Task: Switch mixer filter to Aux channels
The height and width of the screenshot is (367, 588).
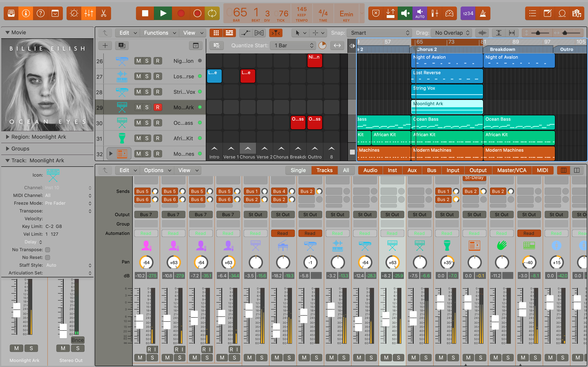Action: pos(412,170)
